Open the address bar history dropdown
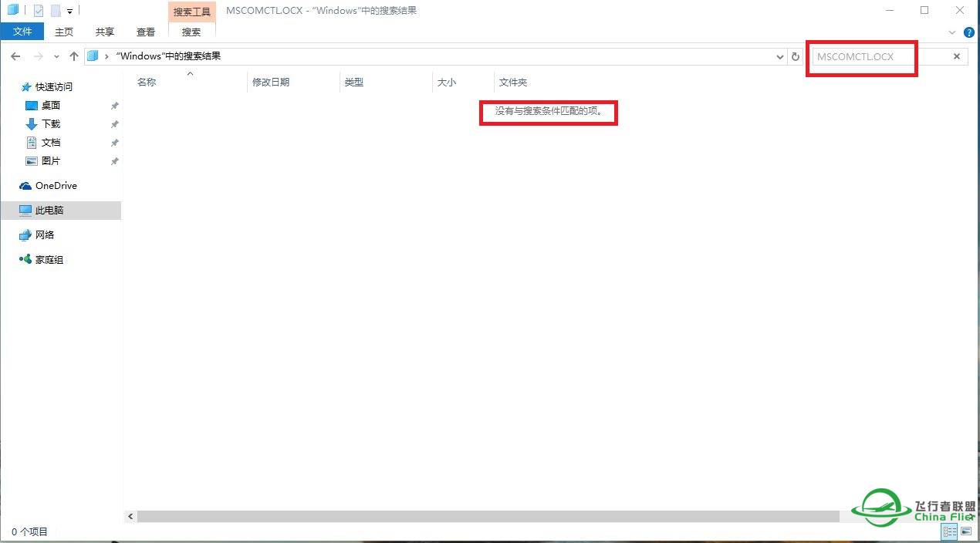 [779, 56]
